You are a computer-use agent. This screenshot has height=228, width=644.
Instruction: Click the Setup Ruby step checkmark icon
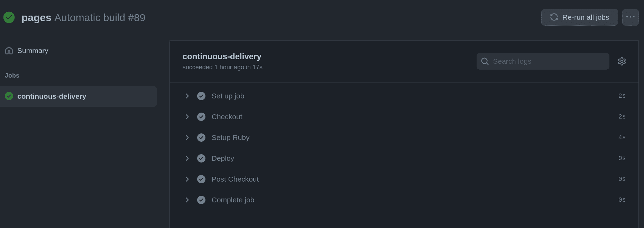tap(201, 138)
